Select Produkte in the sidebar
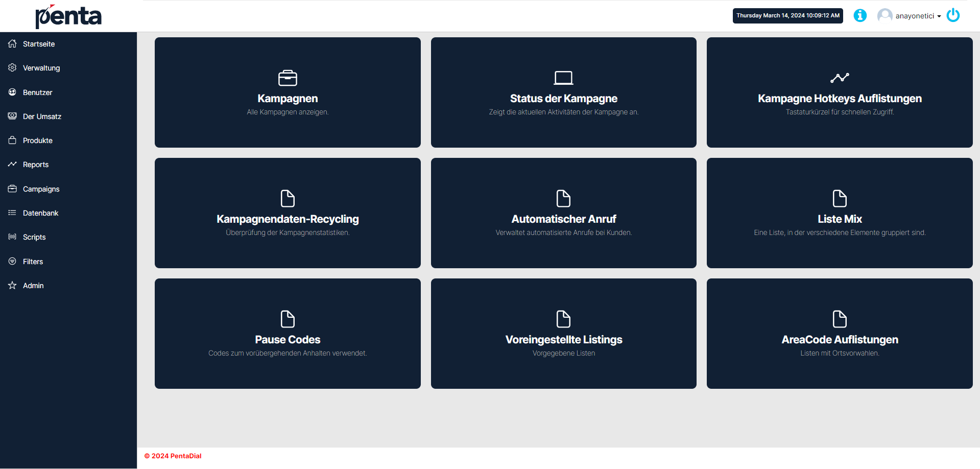Image resolution: width=980 pixels, height=469 pixels. point(38,140)
